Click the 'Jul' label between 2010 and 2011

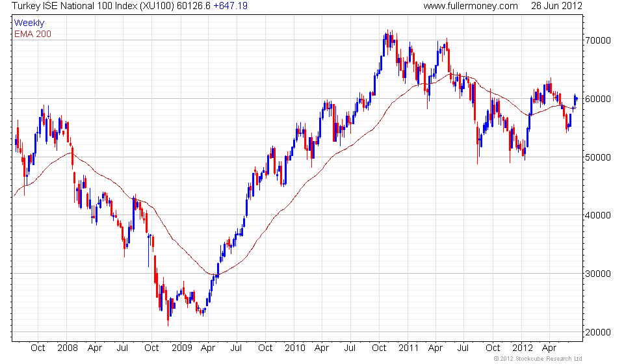[350, 348]
